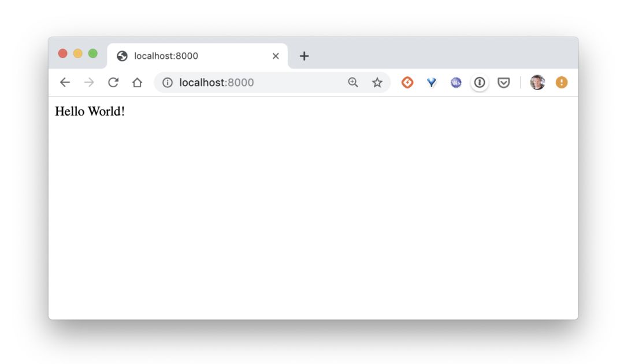Click the orange browser update alert icon
624x364 pixels.
point(562,83)
